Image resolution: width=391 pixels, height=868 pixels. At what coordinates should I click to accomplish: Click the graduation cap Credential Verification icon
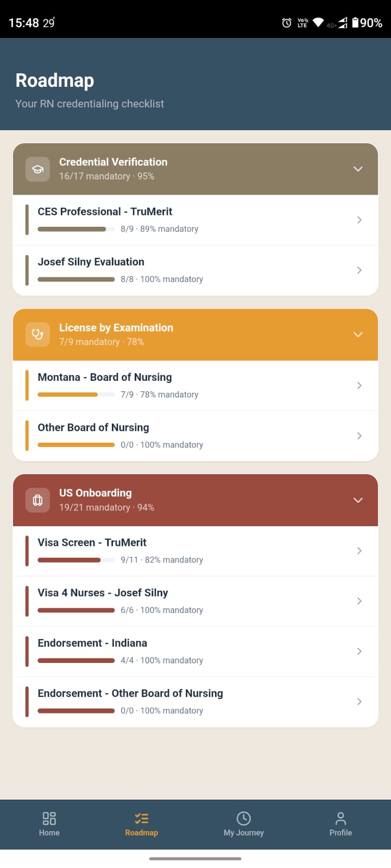[x=37, y=169]
